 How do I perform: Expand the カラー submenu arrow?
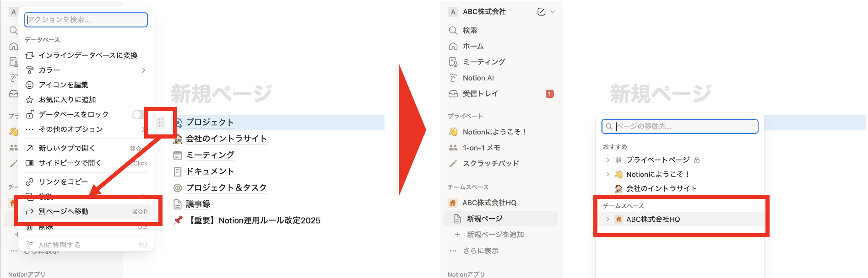click(144, 70)
